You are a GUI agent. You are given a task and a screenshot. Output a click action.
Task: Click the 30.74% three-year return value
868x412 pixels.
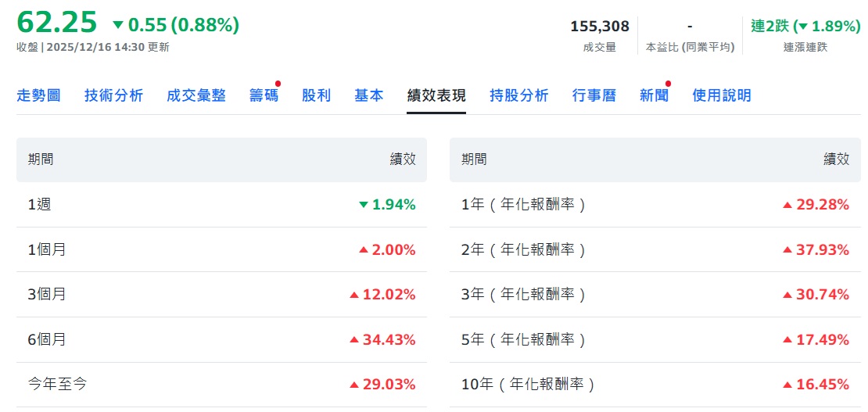pyautogui.click(x=816, y=294)
